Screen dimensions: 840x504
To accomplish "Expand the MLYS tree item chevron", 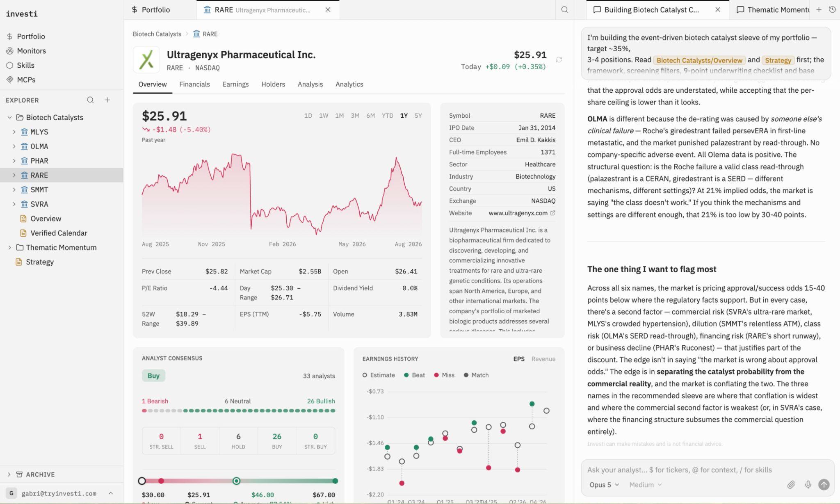I will click(x=14, y=132).
